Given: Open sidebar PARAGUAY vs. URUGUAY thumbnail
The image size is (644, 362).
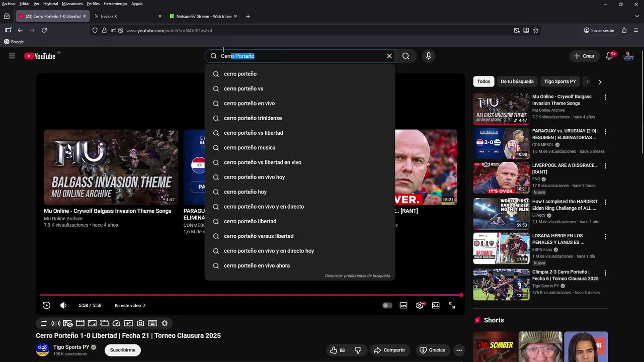Looking at the screenshot, I should [501, 143].
